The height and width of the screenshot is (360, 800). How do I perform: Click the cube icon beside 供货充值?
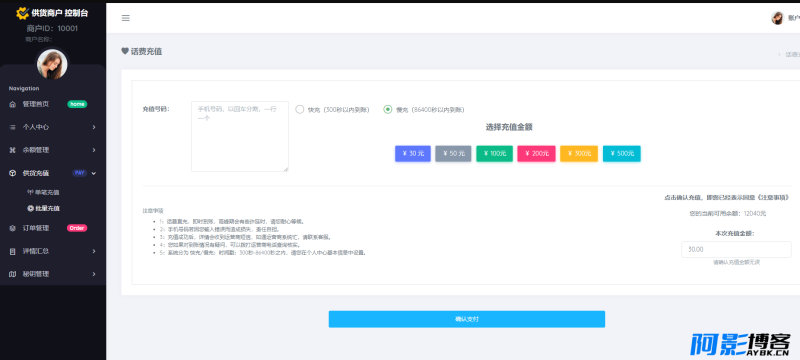coord(13,173)
